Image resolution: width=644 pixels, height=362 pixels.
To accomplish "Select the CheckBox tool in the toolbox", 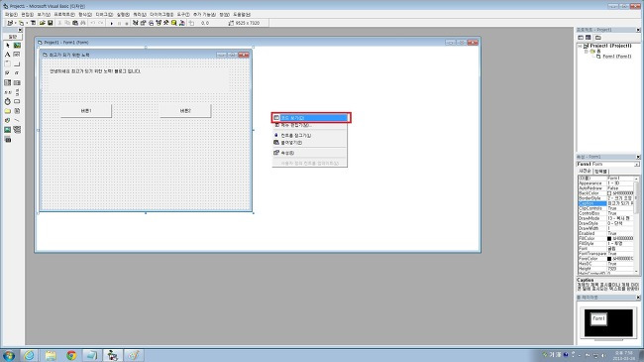I will (7, 72).
